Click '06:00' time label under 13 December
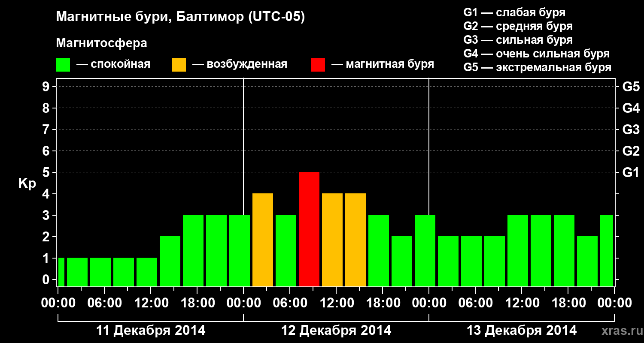Screen dimensions: 644x343 [475, 303]
